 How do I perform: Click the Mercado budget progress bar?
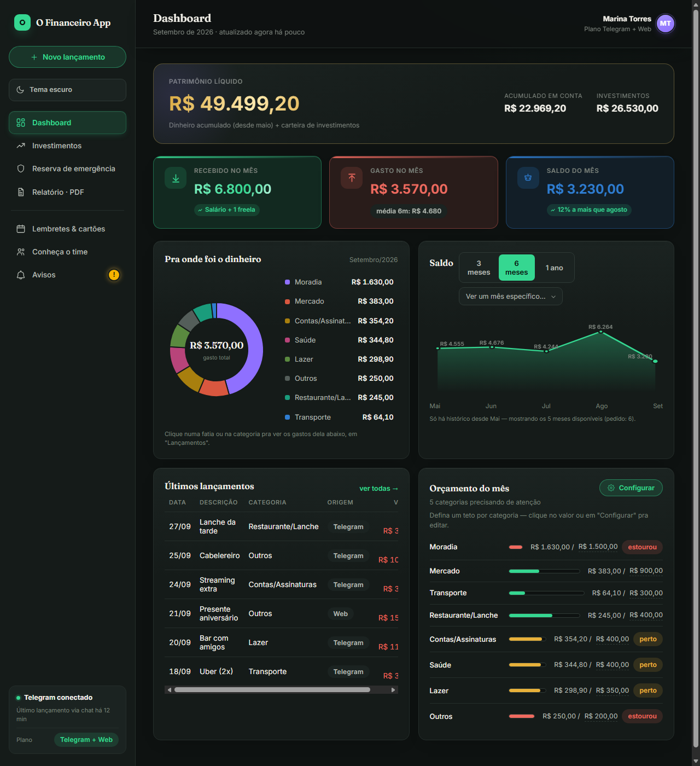pyautogui.click(x=544, y=571)
